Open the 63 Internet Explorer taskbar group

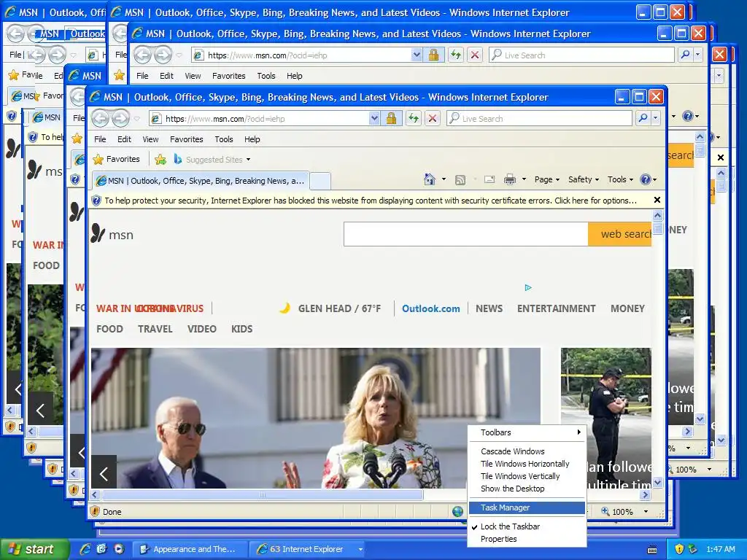coord(307,549)
